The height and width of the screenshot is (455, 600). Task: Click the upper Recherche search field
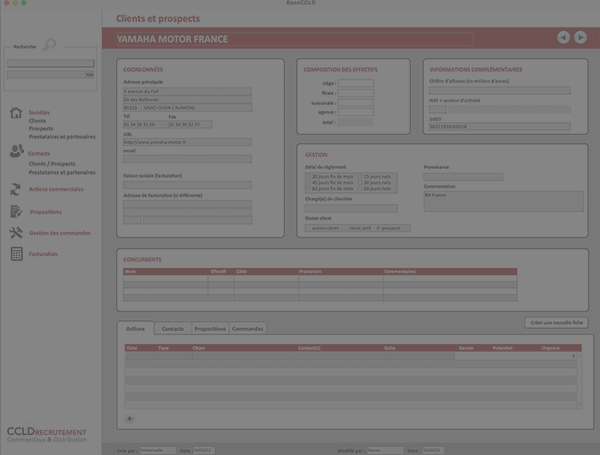[51, 63]
